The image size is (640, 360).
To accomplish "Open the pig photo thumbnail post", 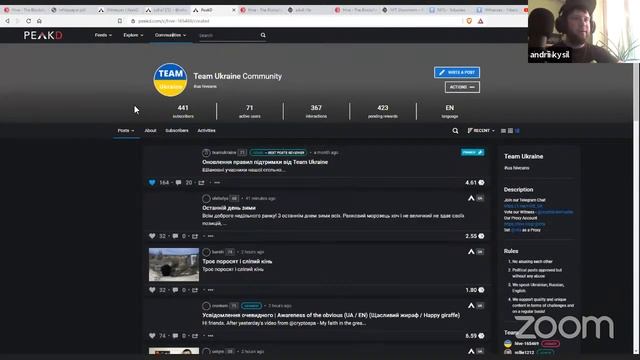I will pos(174,264).
